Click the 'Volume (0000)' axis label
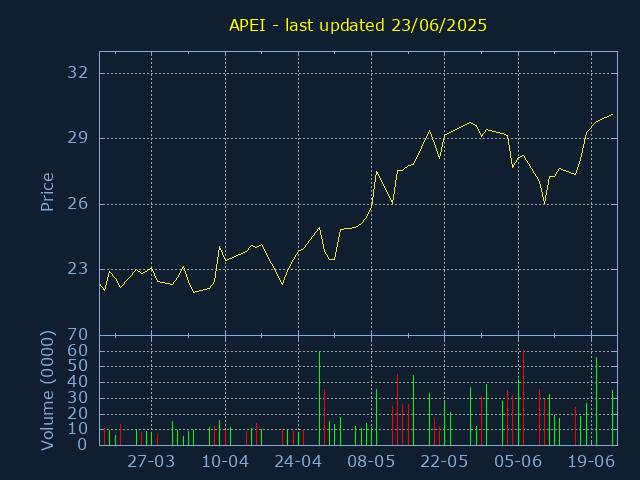Image resolution: width=640 pixels, height=480 pixels. (x=47, y=391)
